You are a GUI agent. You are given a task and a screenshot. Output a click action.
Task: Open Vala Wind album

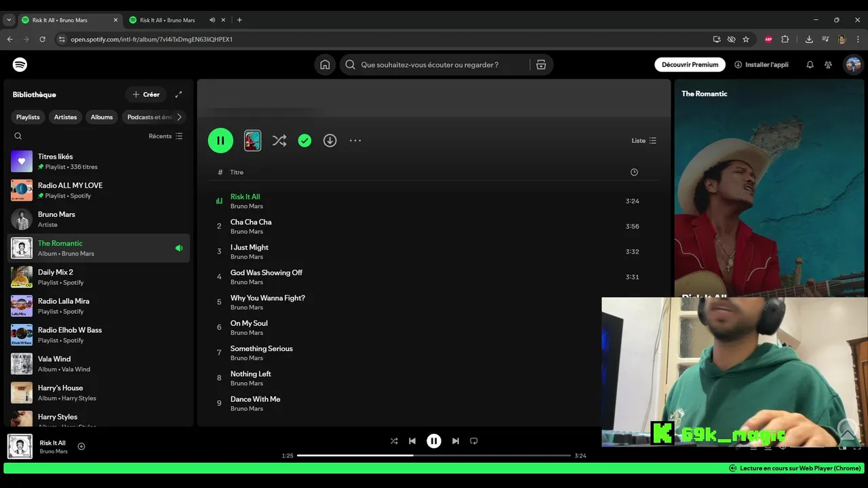point(98,364)
